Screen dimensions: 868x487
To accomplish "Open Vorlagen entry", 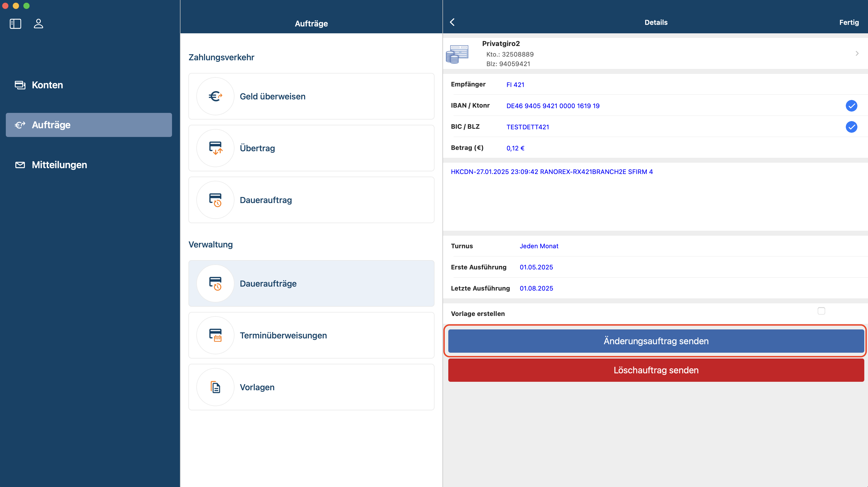I will (311, 387).
